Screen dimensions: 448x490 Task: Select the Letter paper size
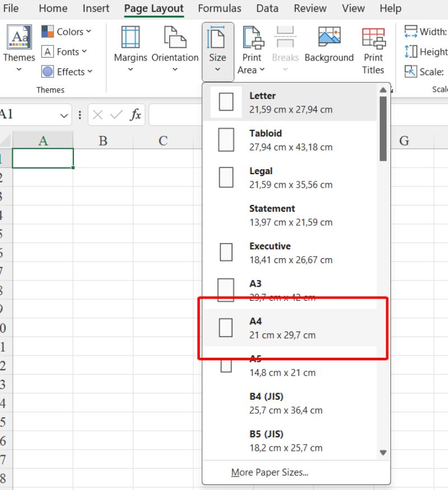290,102
